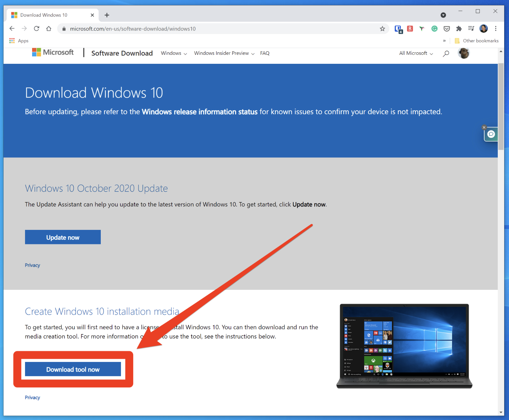
Task: Open the floating chat assistant widget
Action: point(491,134)
